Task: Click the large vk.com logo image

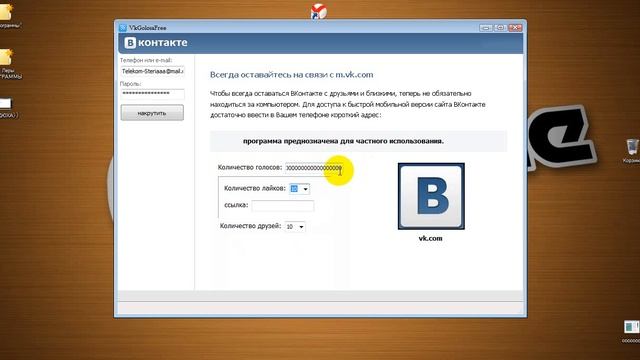Action: [431, 196]
